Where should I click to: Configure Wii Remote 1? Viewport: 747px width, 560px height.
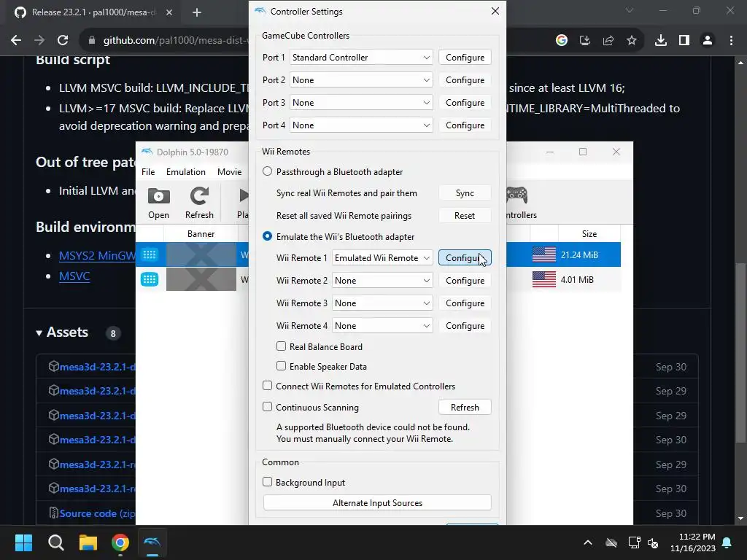[x=465, y=257]
